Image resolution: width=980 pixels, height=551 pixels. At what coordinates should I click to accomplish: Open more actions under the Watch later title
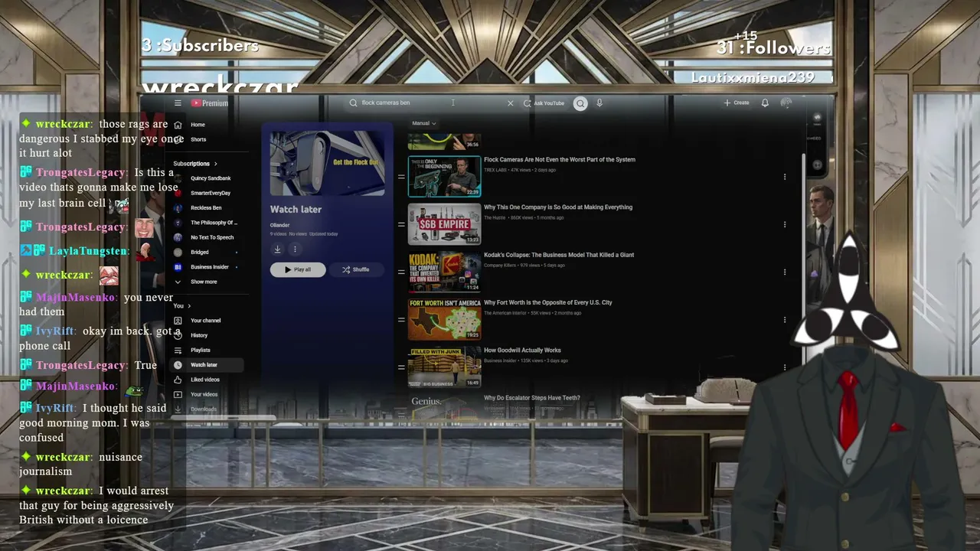pos(295,249)
